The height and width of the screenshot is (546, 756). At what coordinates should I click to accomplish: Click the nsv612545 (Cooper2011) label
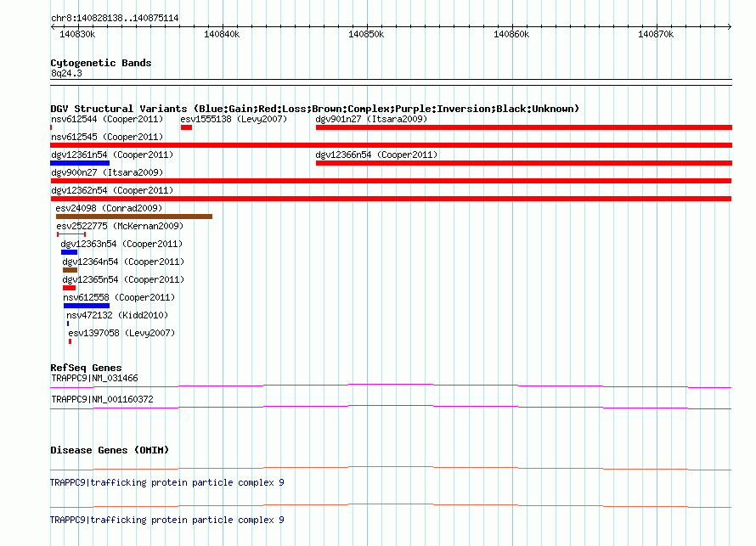[107, 137]
